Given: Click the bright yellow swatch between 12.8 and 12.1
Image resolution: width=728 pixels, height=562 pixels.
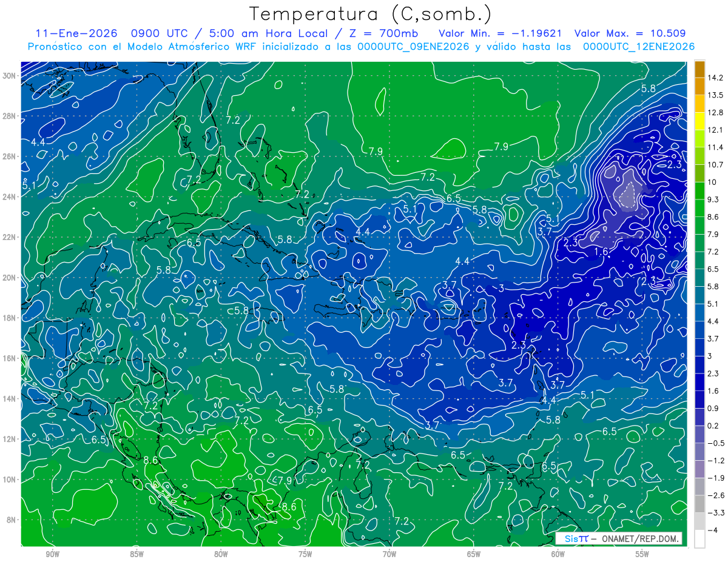Looking at the screenshot, I should coord(699,121).
